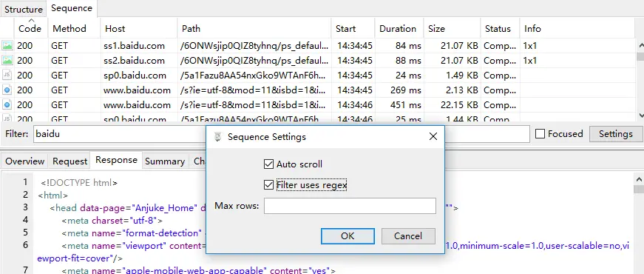Image resolution: width=644 pixels, height=274 pixels.
Task: Close the Sequence Settings dialog
Action: 433,136
